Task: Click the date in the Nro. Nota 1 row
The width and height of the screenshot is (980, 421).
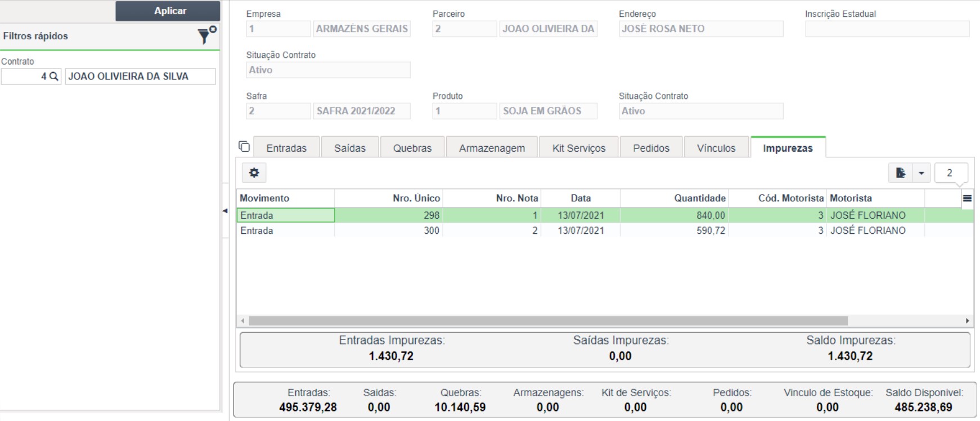Action: [581, 215]
